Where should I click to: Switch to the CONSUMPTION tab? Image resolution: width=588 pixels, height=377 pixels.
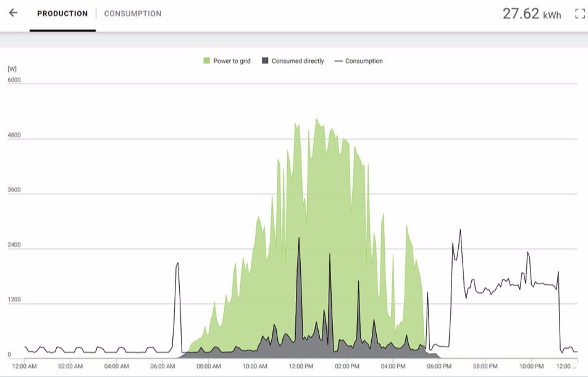[x=133, y=14]
